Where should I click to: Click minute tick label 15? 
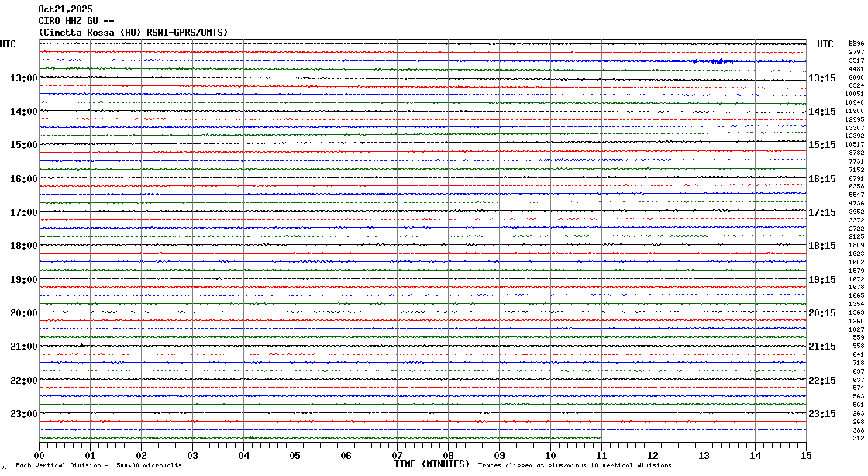coord(806,456)
